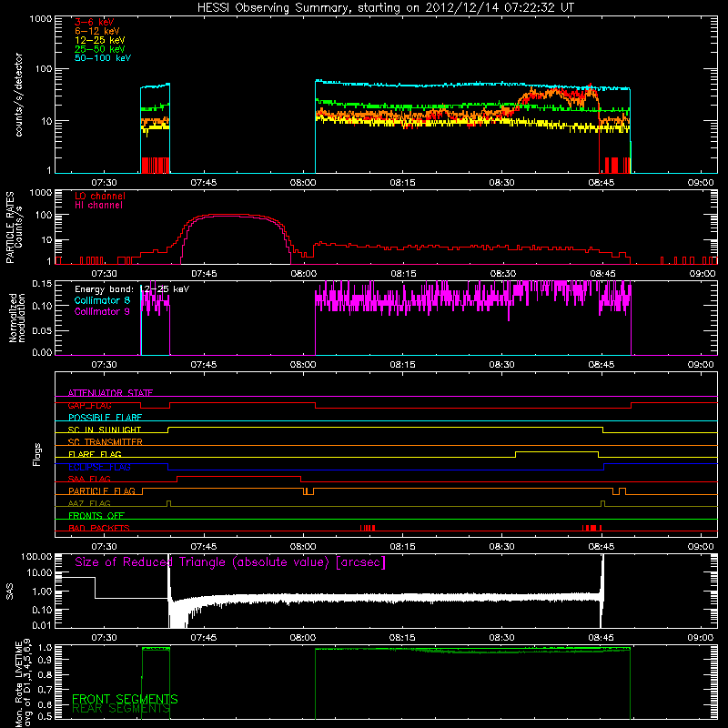Select the 'FRONT SEGMENTS' legend label
Image resolution: width=728 pixels, height=728 pixels.
click(125, 699)
